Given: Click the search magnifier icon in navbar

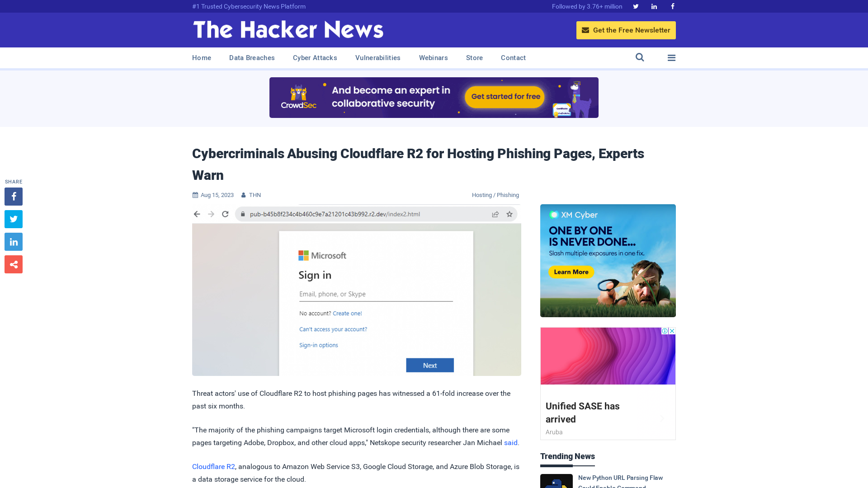Looking at the screenshot, I should 640,58.
